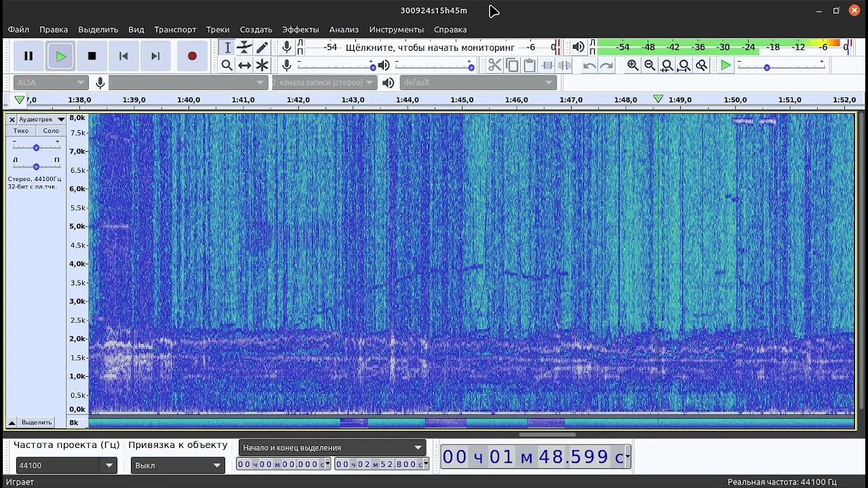Skip to start of the track
The width and height of the screenshot is (868, 488).
click(123, 56)
